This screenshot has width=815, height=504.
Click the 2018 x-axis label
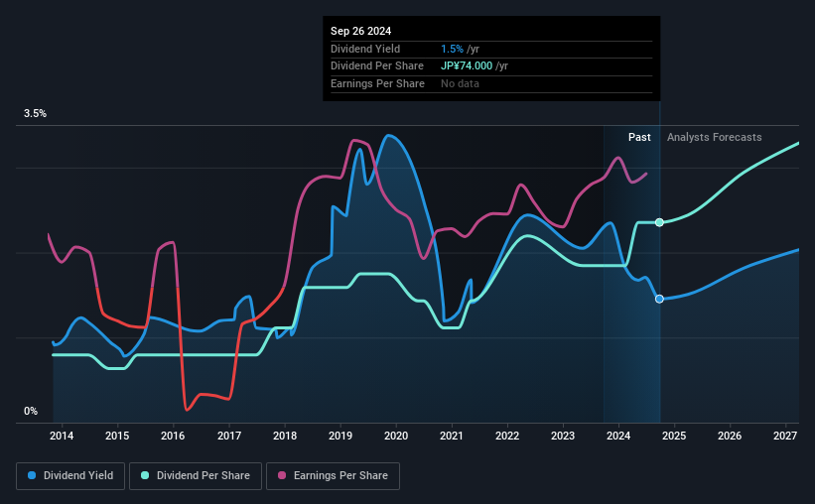pos(285,436)
